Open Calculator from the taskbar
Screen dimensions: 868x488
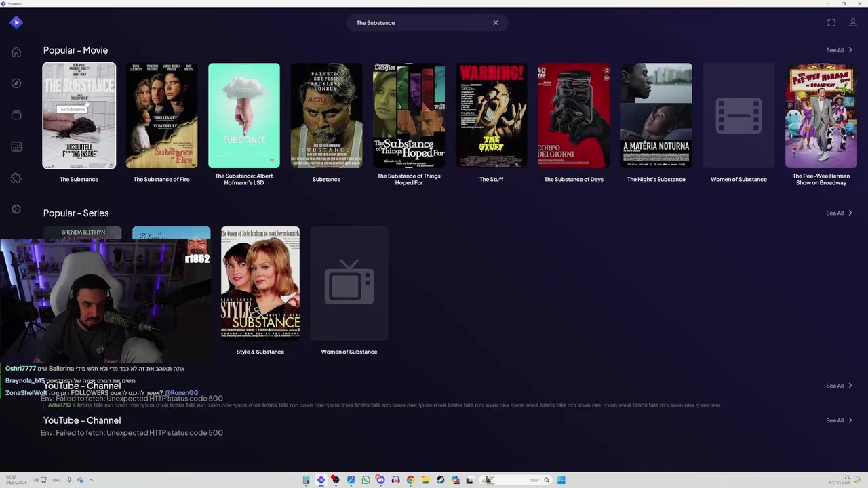(306, 480)
